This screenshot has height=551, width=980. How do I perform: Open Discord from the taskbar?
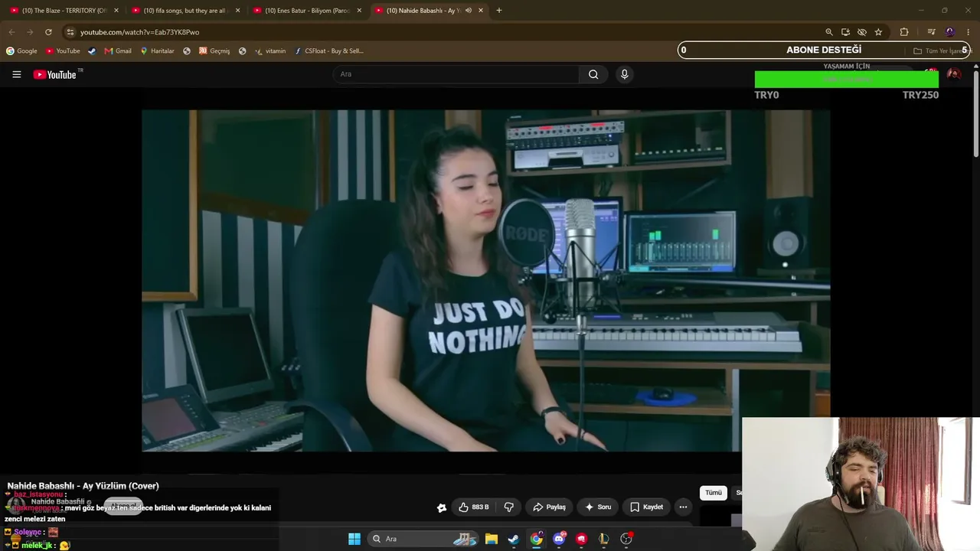click(x=559, y=539)
